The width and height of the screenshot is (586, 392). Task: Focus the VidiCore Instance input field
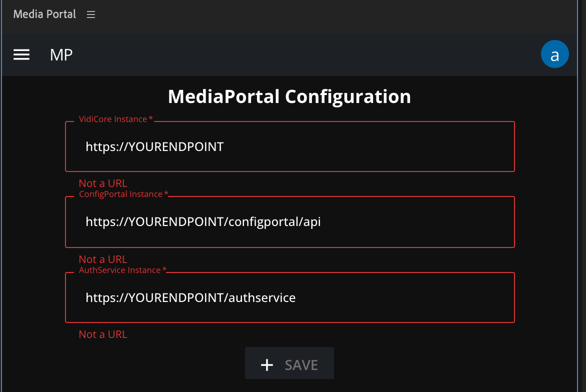[290, 146]
